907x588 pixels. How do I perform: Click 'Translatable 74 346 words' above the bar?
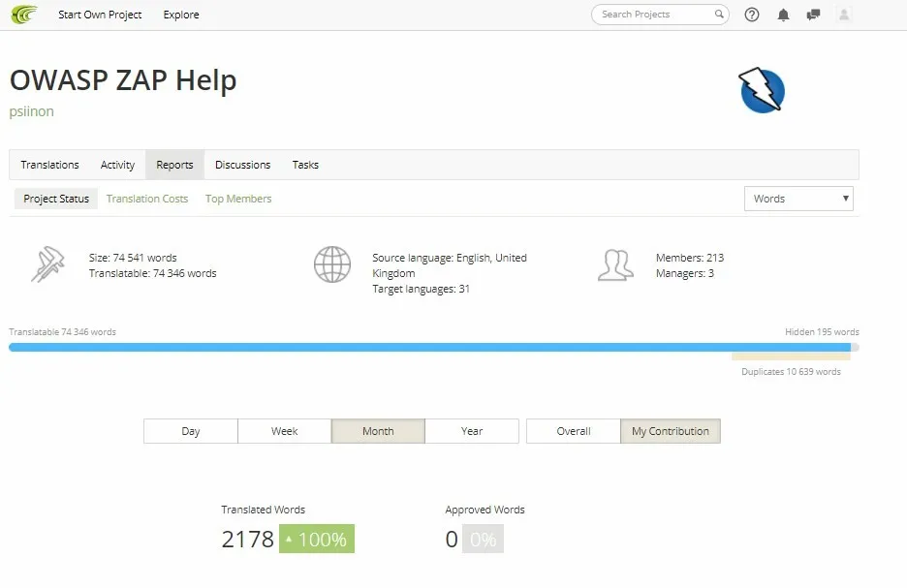[62, 332]
